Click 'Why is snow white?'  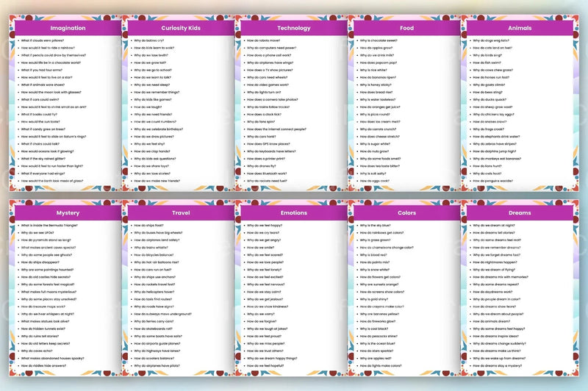[x=375, y=270]
